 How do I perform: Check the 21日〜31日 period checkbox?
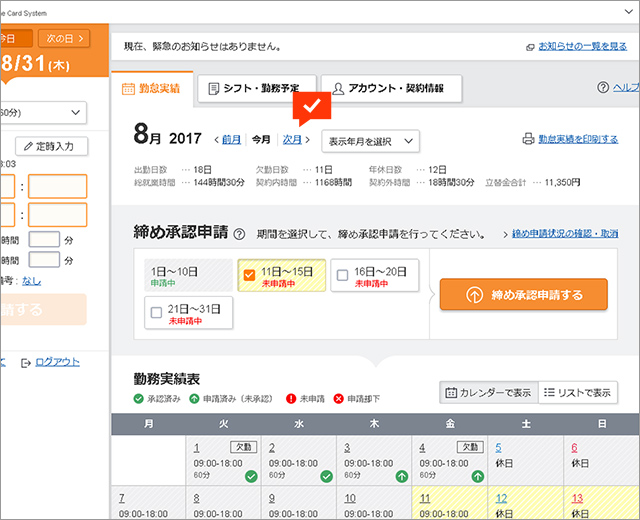(155, 312)
